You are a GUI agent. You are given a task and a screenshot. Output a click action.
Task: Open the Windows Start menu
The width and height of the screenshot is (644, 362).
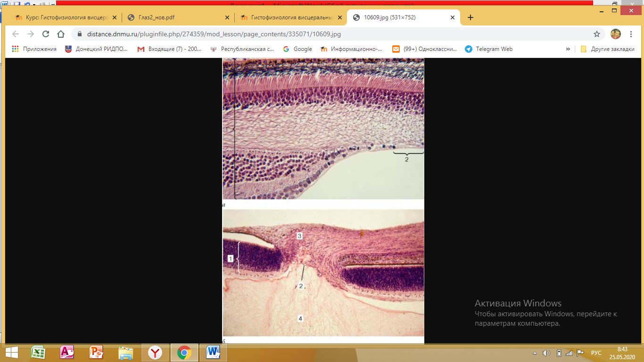[x=11, y=353]
